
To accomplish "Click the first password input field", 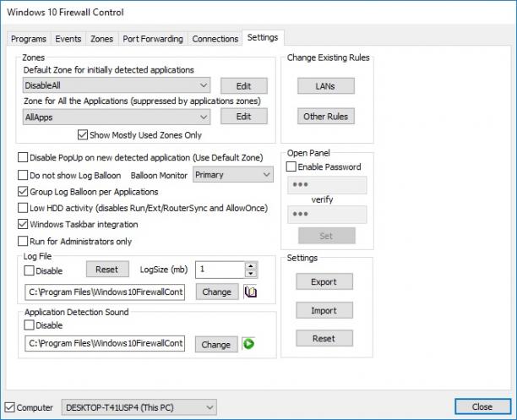I will point(327,185).
